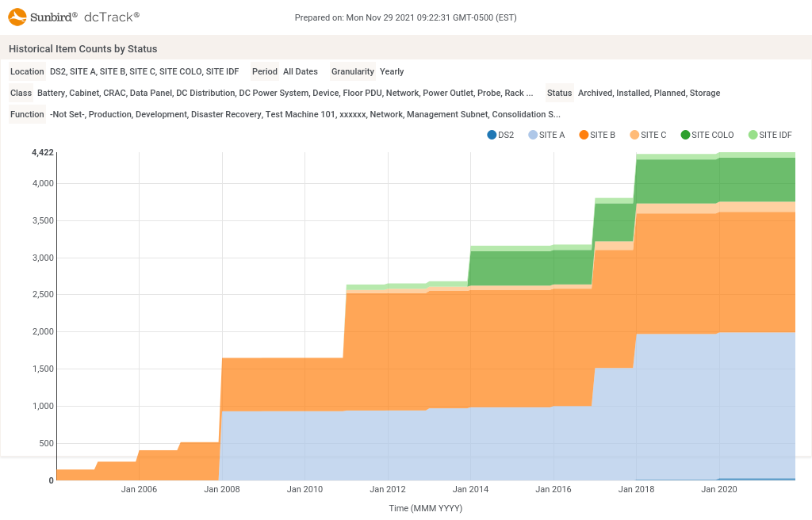Viewport: 812px width, 520px height.
Task: Open the Location filter values
Action: pos(144,71)
